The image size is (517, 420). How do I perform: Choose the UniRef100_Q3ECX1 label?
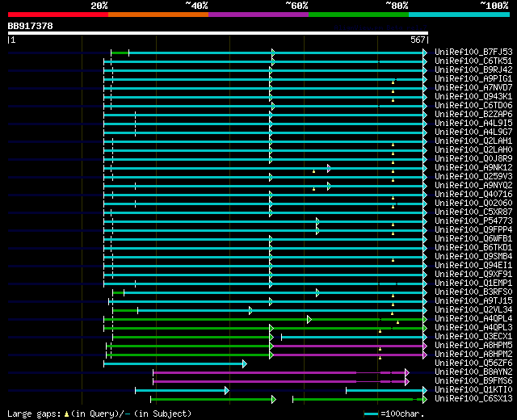point(473,337)
